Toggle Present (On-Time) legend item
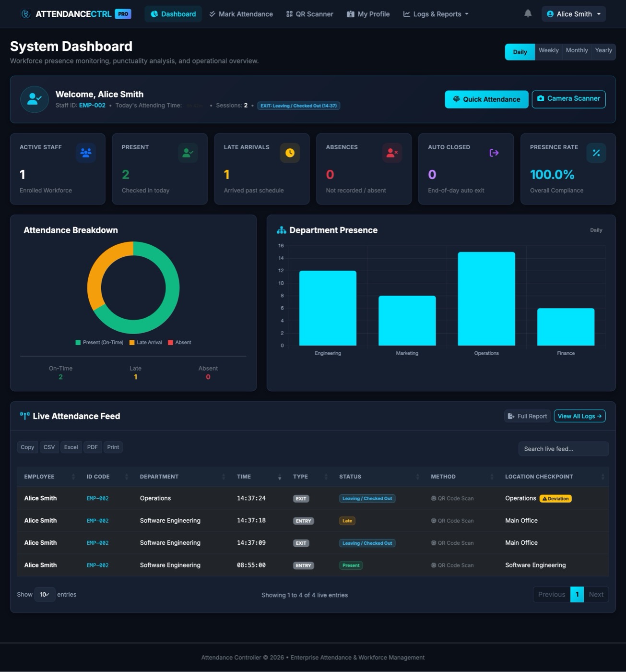Screen dimensions: 626x672 [99, 342]
